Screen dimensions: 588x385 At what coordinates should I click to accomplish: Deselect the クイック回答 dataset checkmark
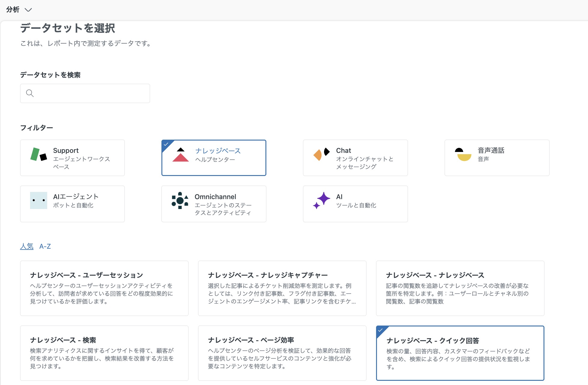(381, 330)
